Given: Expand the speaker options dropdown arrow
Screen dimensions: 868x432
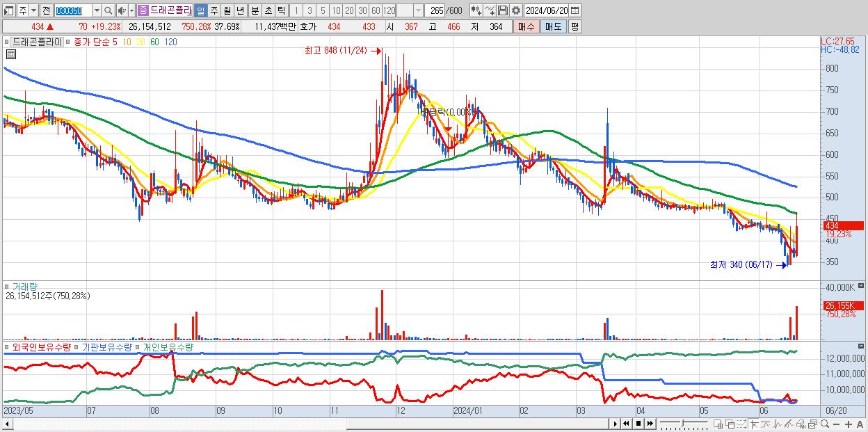Looking at the screenshot, I should point(131,10).
